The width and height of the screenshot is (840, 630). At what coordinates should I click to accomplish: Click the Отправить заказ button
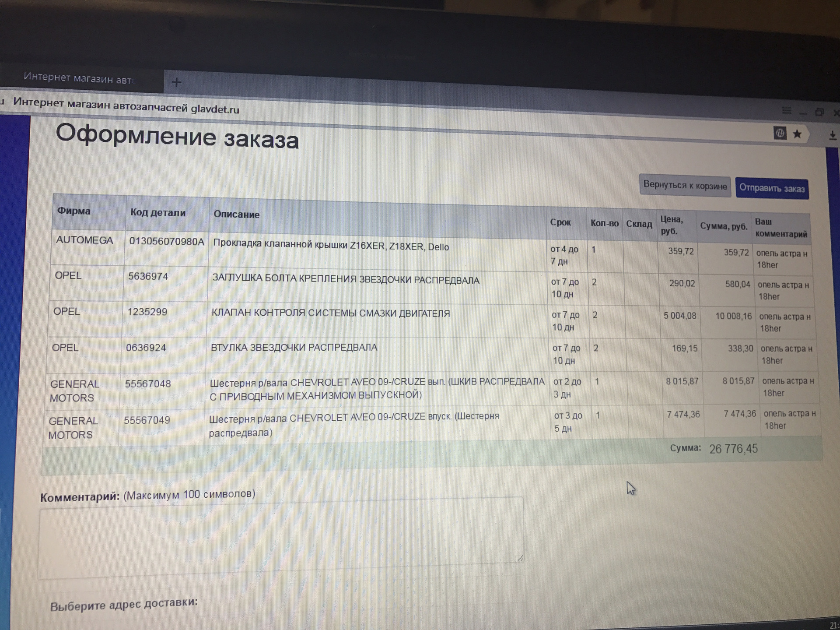772,188
